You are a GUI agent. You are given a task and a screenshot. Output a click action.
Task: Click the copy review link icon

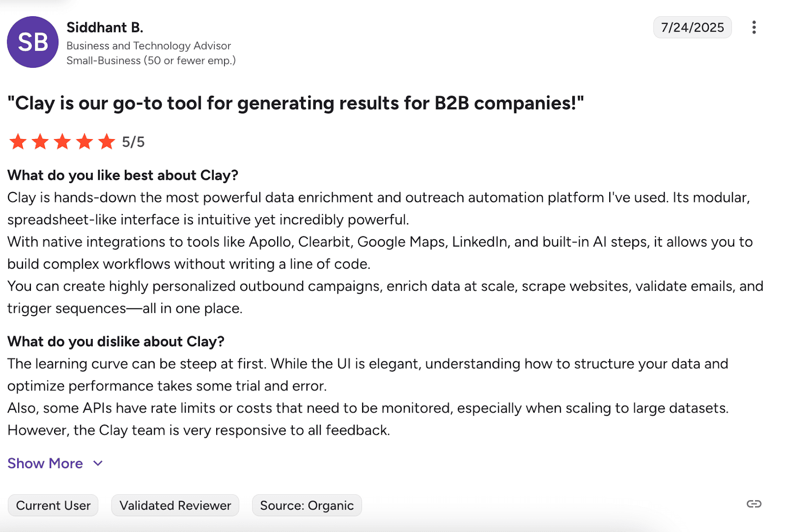point(754,504)
